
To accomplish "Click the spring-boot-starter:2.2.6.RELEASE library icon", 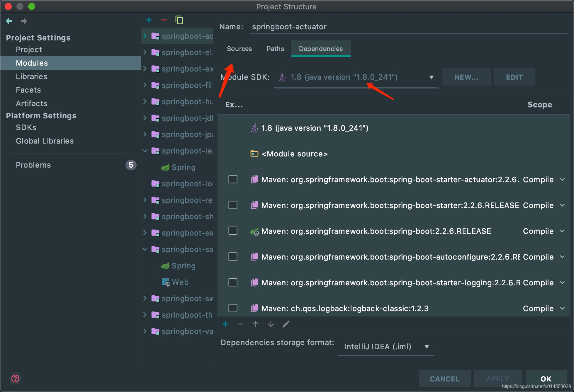I will [x=254, y=205].
